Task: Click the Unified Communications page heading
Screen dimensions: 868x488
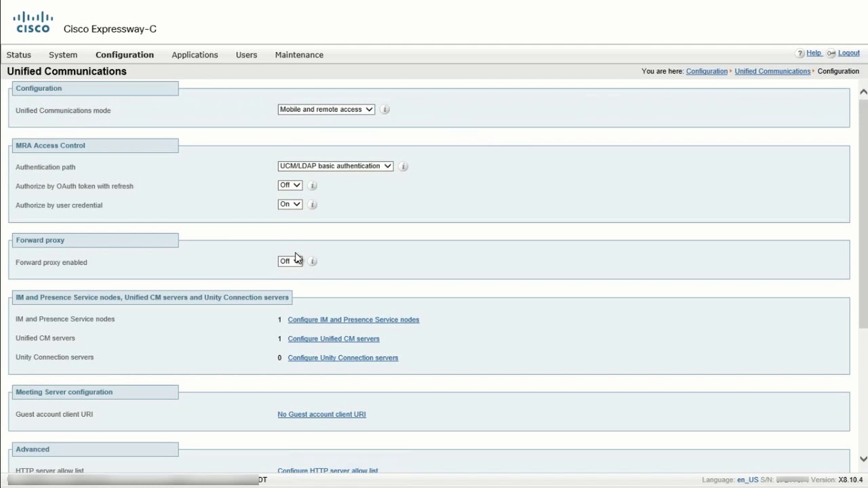Action: click(66, 71)
